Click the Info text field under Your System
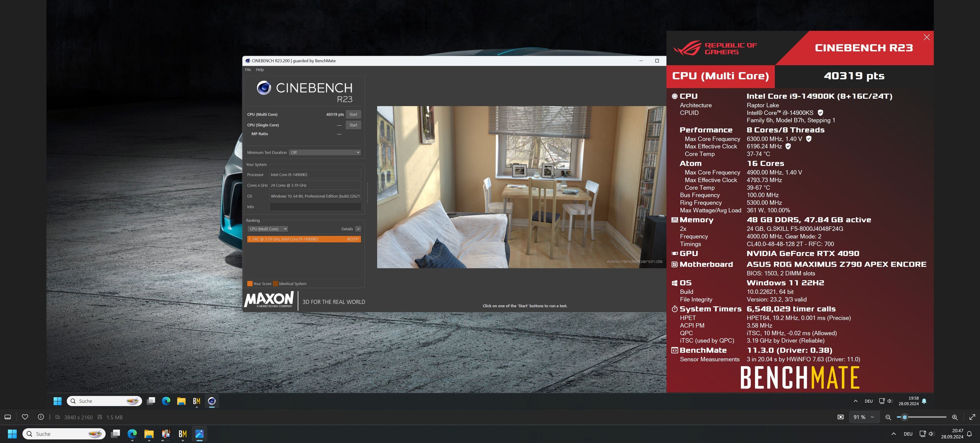Image resolution: width=980 pixels, height=443 pixels. (315, 207)
